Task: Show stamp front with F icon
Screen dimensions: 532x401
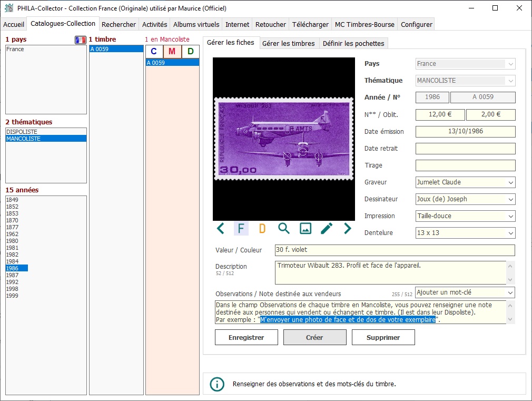Action: pos(241,229)
